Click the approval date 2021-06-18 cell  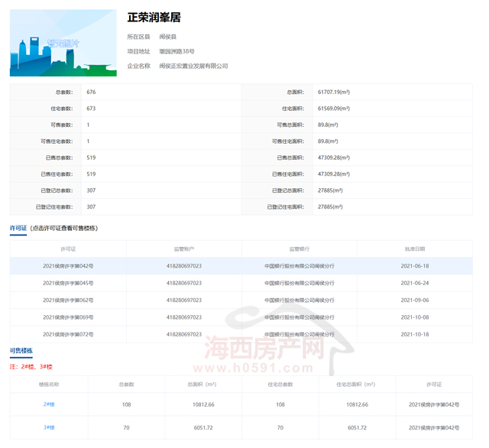[x=414, y=266]
